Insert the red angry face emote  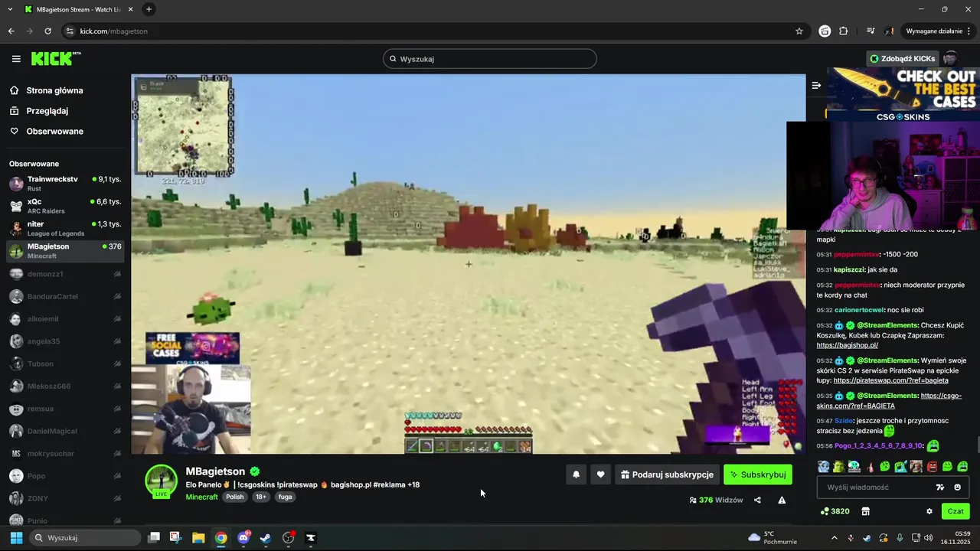[932, 466]
